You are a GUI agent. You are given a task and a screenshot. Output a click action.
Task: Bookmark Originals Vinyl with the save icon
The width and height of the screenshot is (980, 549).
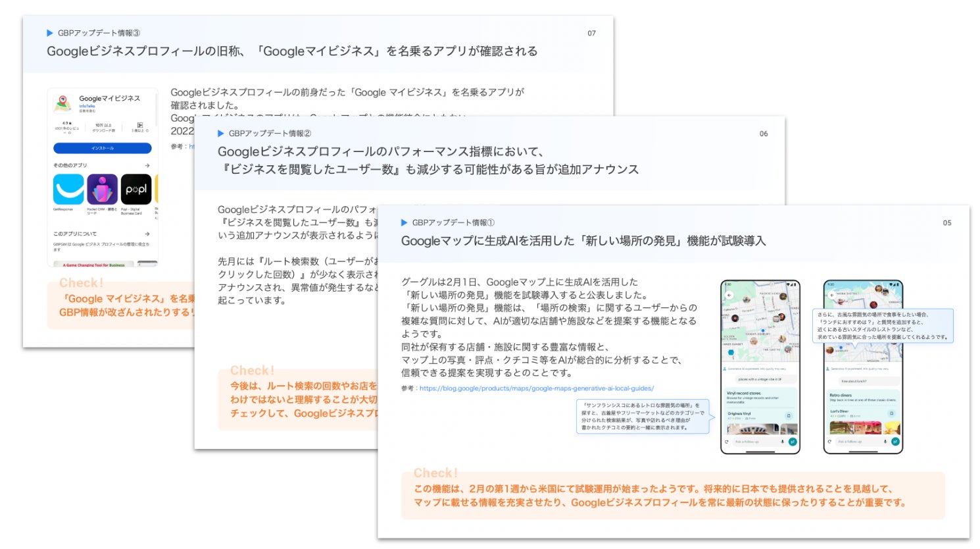coord(789,415)
